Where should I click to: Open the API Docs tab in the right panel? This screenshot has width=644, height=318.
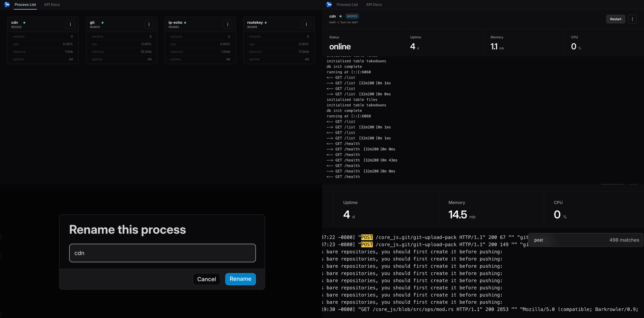click(374, 4)
